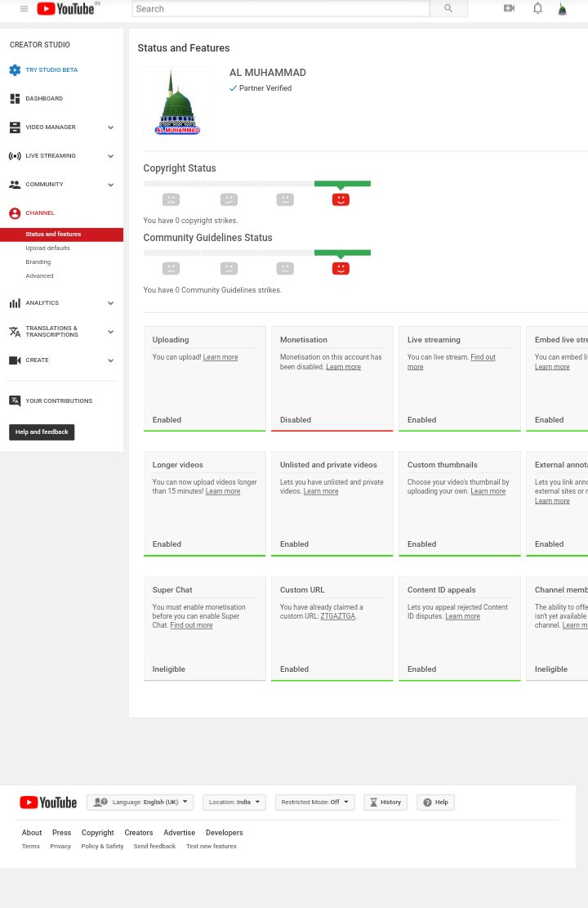Select Status and features menu item
Image resolution: width=588 pixels, height=908 pixels.
pyautogui.click(x=61, y=235)
